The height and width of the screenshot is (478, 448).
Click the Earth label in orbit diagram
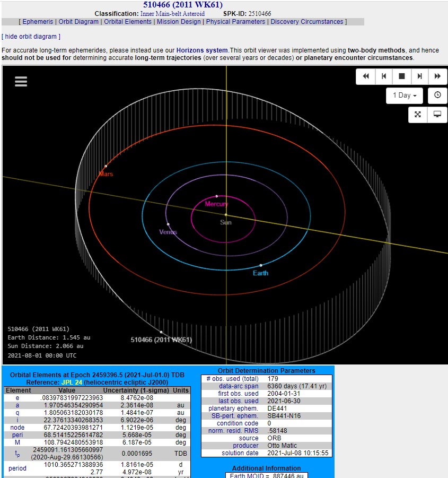pos(260,273)
